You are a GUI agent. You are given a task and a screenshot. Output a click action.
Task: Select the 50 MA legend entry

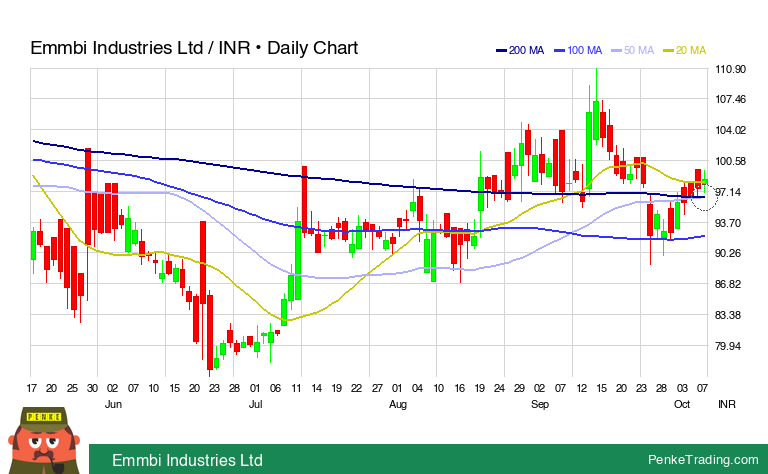(x=633, y=50)
